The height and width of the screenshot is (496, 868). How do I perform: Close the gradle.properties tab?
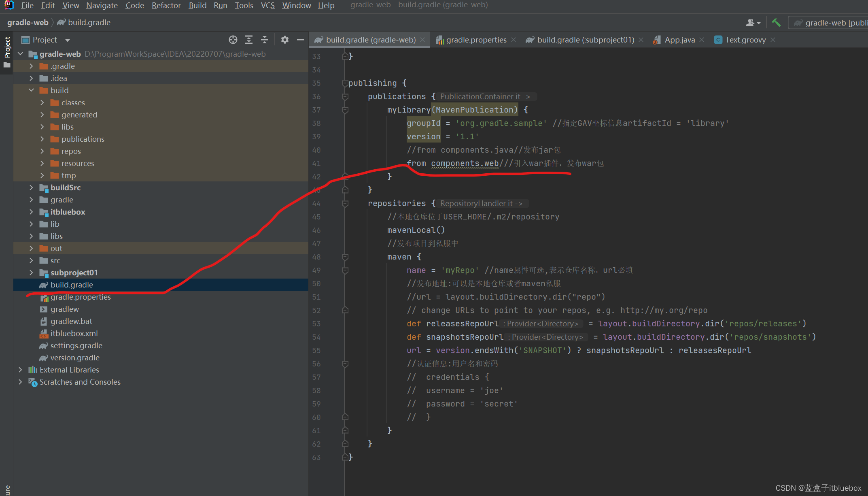pyautogui.click(x=514, y=40)
